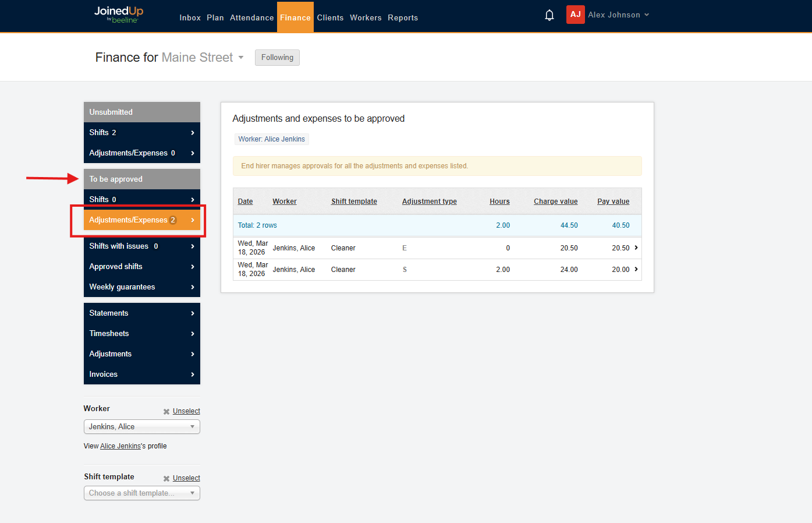The height and width of the screenshot is (523, 812).
Task: Open the Jenkins, Alice worker dropdown
Action: pyautogui.click(x=141, y=426)
